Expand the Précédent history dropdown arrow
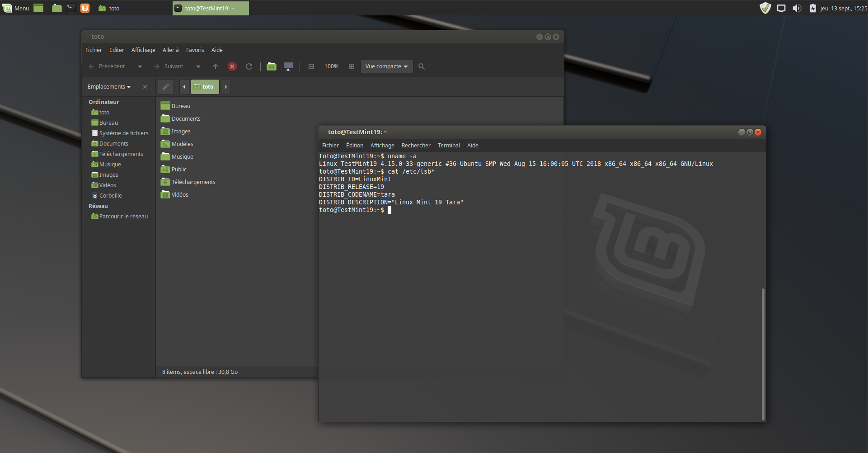Image resolution: width=868 pixels, height=453 pixels. (140, 66)
